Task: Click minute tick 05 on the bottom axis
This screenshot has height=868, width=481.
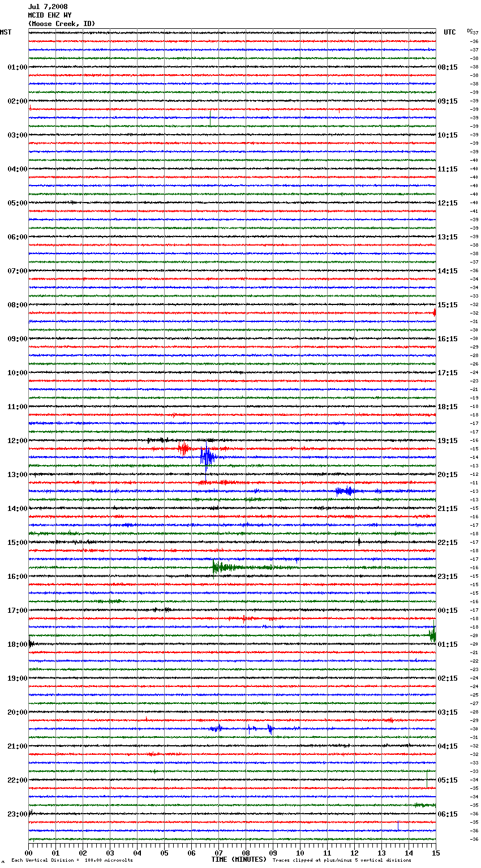Action: (x=164, y=853)
